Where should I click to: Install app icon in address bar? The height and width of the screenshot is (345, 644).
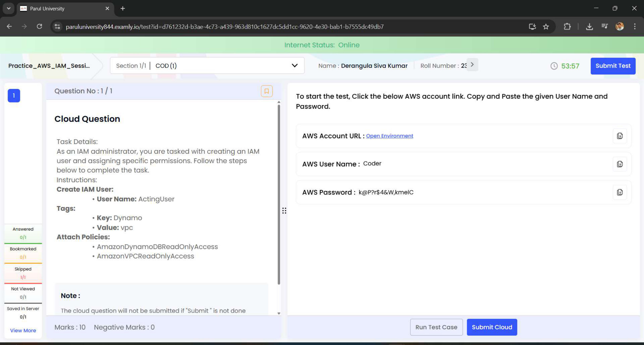coord(532,27)
